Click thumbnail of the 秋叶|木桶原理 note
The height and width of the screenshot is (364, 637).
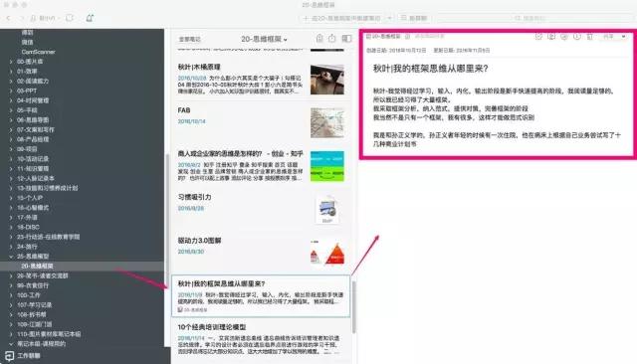coord(327,80)
